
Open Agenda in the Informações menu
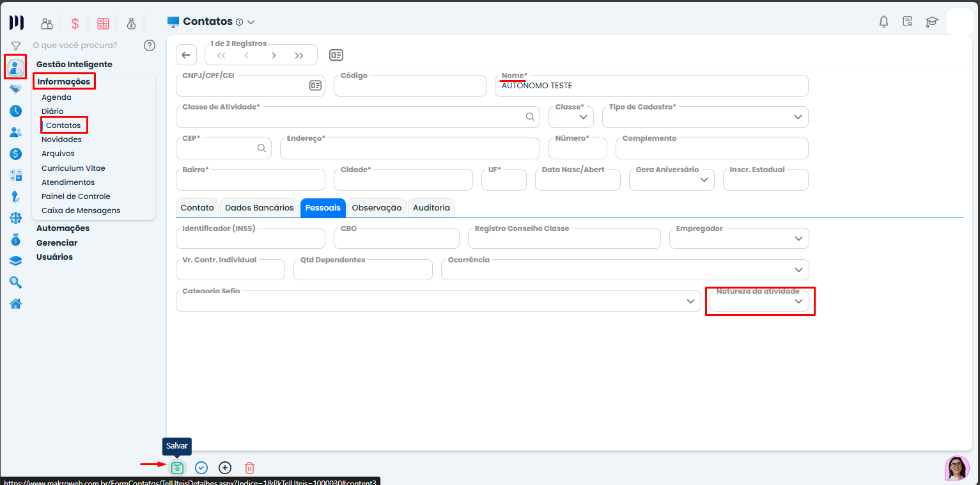[x=56, y=97]
